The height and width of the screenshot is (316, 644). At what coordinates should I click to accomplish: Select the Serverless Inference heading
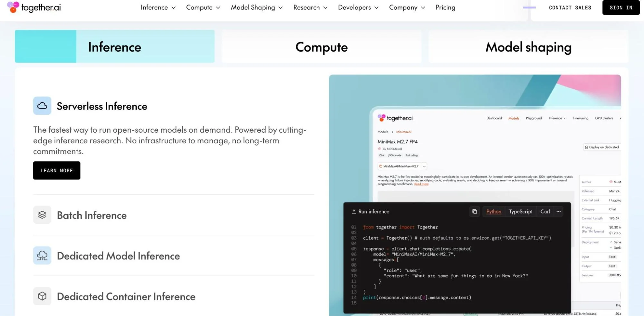click(x=102, y=106)
